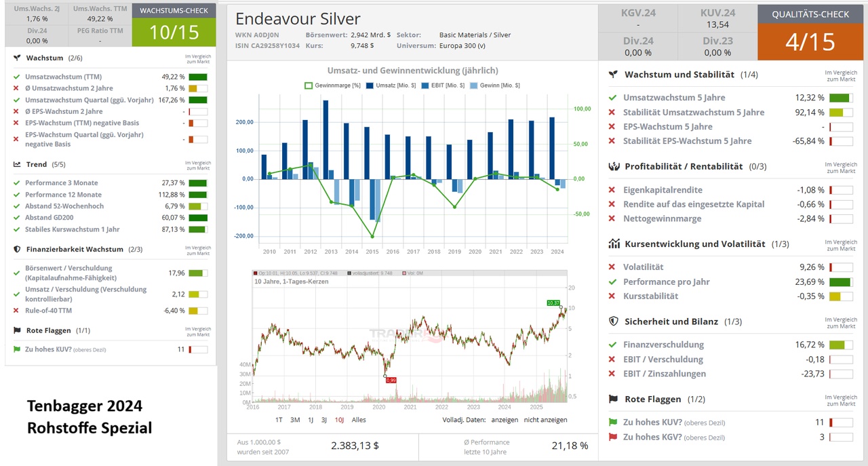Select the Alles time range
This screenshot has width=868, height=466.
[359, 420]
